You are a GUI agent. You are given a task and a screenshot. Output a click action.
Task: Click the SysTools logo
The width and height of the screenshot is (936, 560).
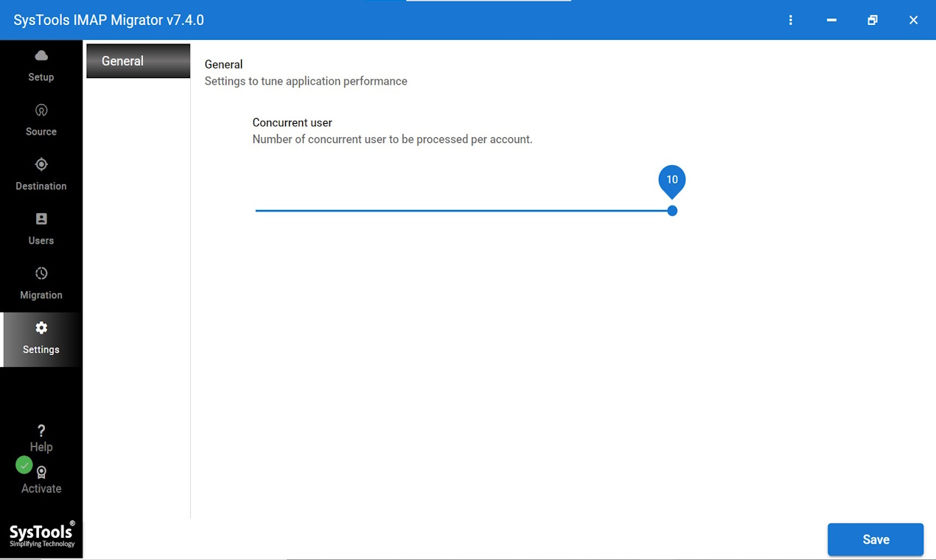click(x=41, y=534)
